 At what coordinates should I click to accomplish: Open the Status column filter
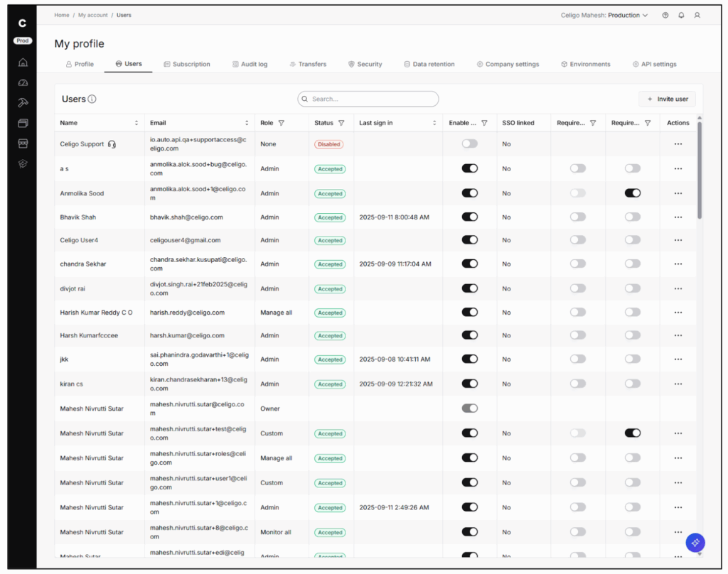[x=341, y=123]
